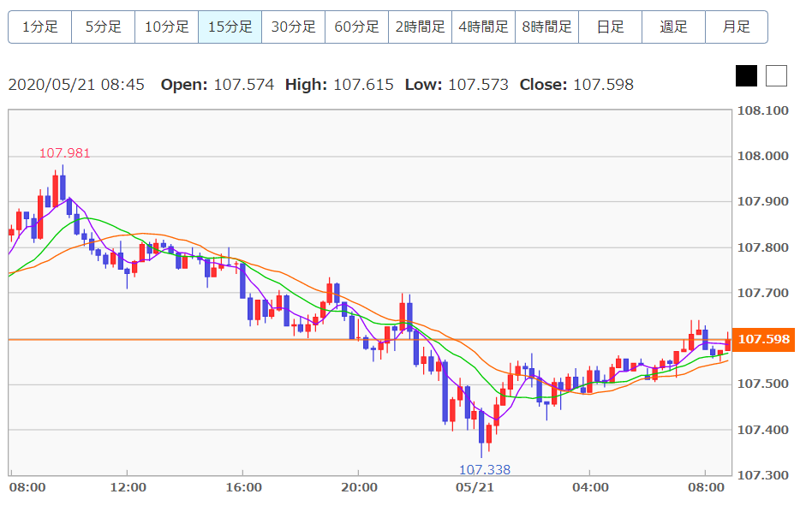
Task: View the weekly 週足 chart
Action: click(673, 27)
